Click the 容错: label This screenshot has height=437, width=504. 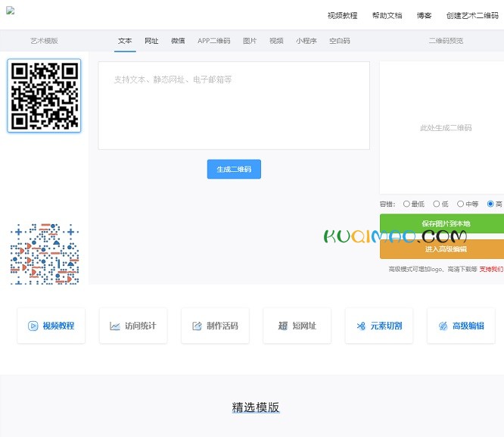click(x=387, y=204)
